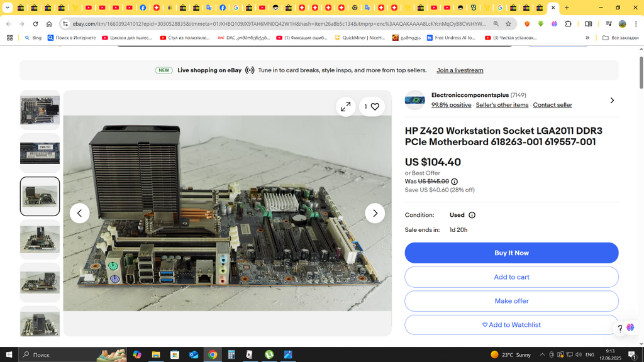The width and height of the screenshot is (644, 362).
Task: Open the Bing bookmark
Action: coord(33,38)
